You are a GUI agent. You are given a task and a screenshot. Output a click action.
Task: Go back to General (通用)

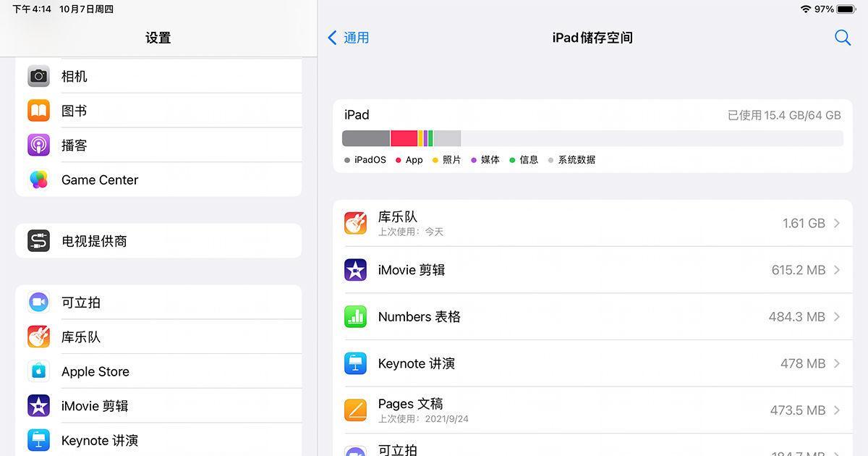tap(349, 38)
